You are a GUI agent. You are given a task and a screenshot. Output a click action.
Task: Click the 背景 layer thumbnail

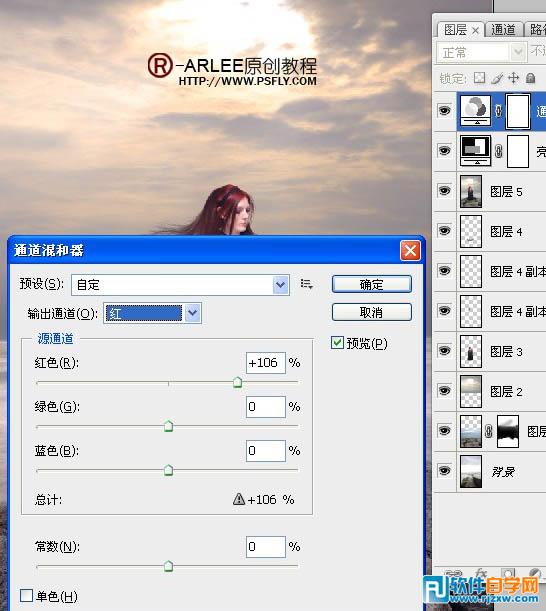point(471,471)
